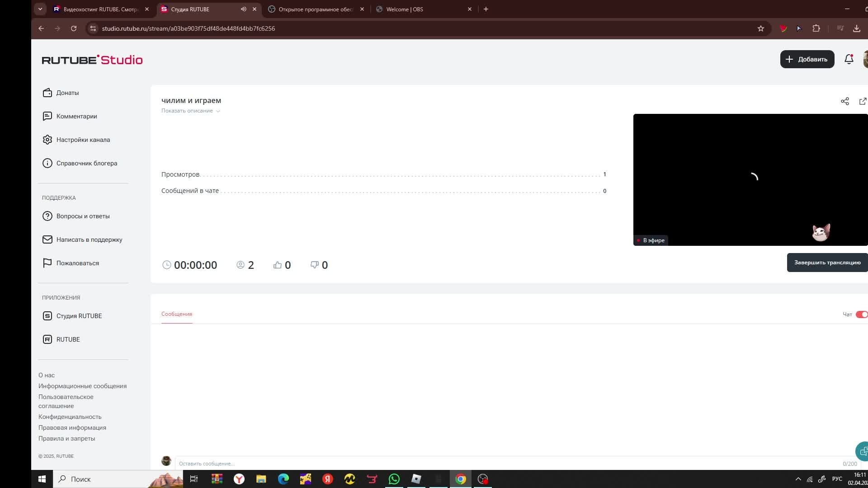Show hidden system tray icons
868x488 pixels.
click(x=798, y=479)
